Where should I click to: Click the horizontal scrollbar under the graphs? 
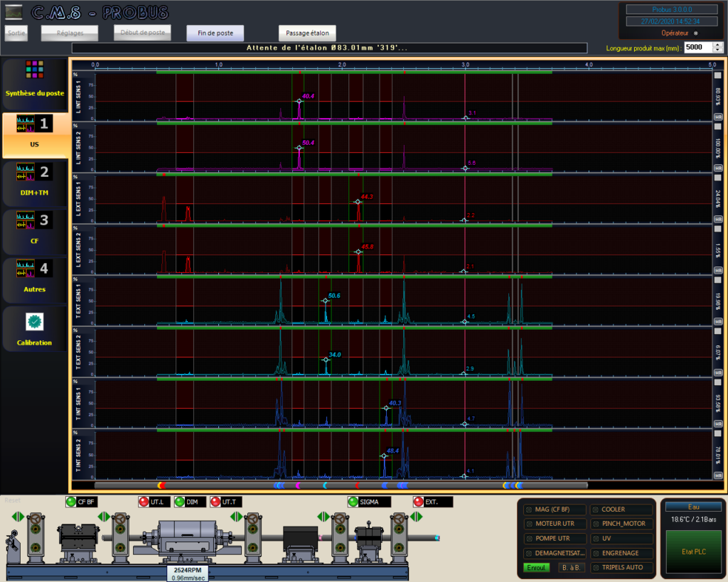[x=341, y=485]
